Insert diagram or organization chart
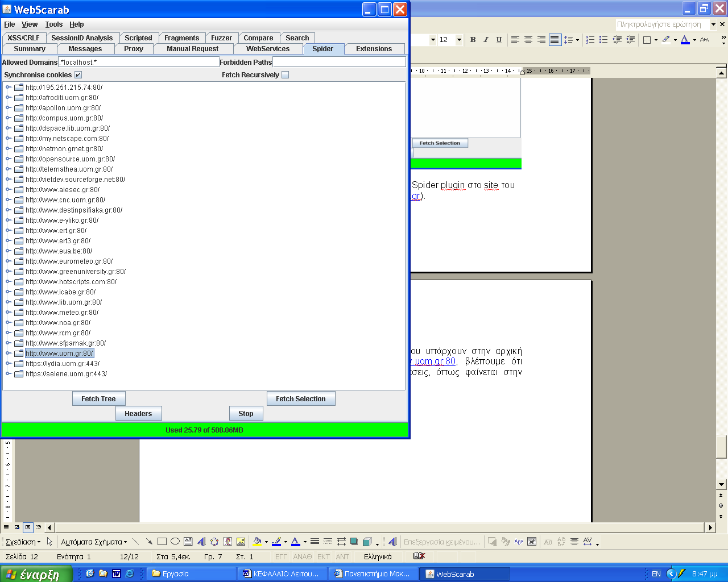 [214, 542]
